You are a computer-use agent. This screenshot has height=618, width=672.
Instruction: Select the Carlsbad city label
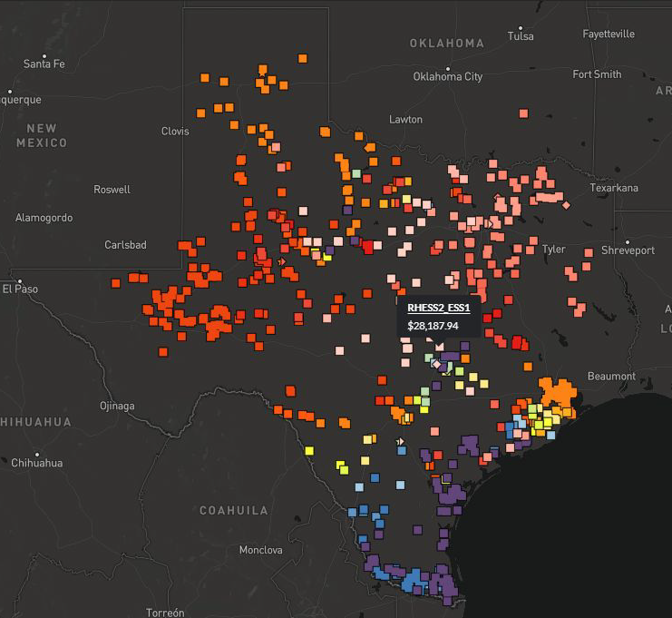coord(125,245)
